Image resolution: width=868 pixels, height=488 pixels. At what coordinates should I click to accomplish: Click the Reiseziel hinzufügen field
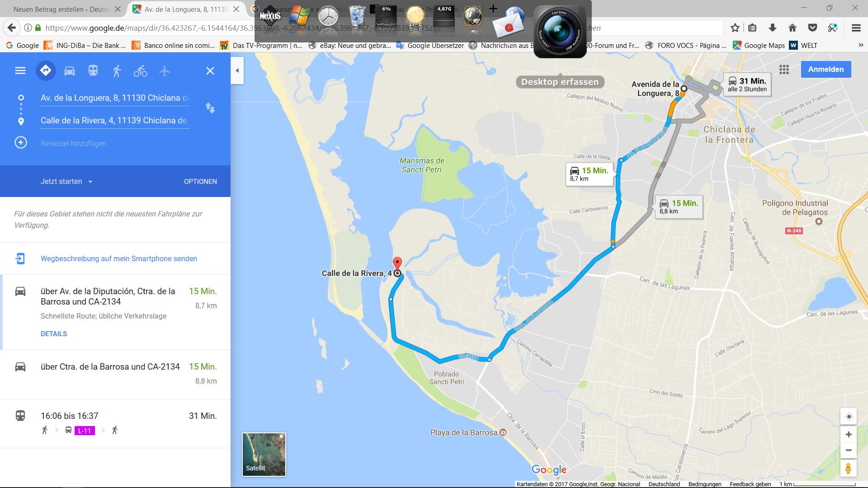click(115, 143)
